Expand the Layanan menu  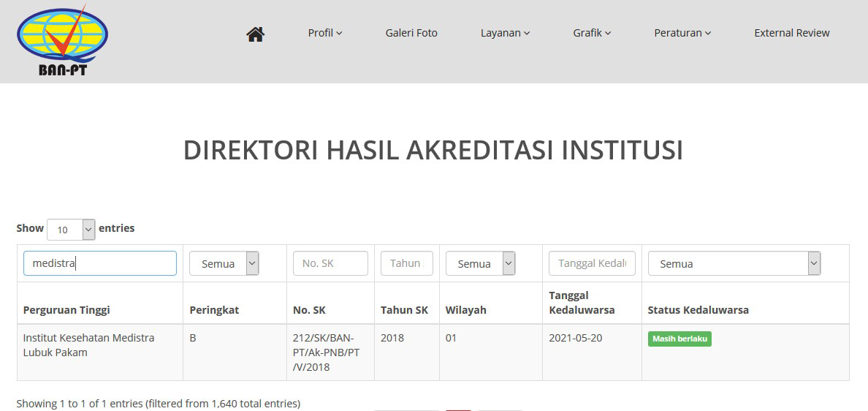click(x=505, y=33)
